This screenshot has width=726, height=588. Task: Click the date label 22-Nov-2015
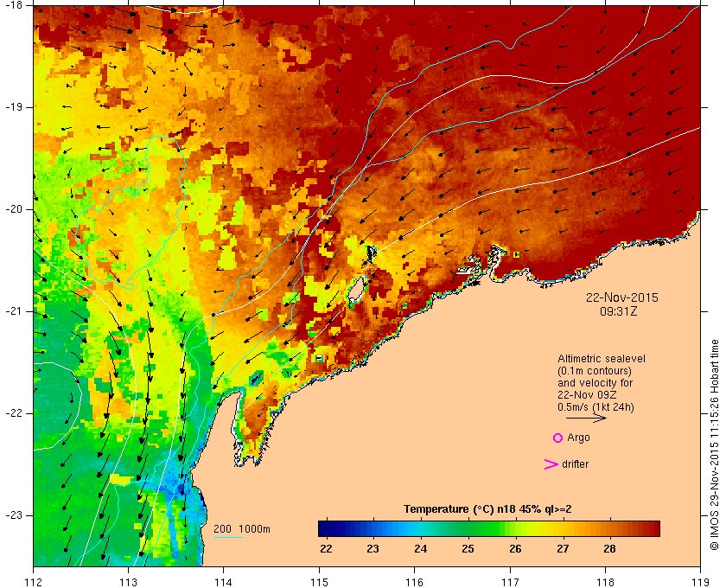point(621,297)
